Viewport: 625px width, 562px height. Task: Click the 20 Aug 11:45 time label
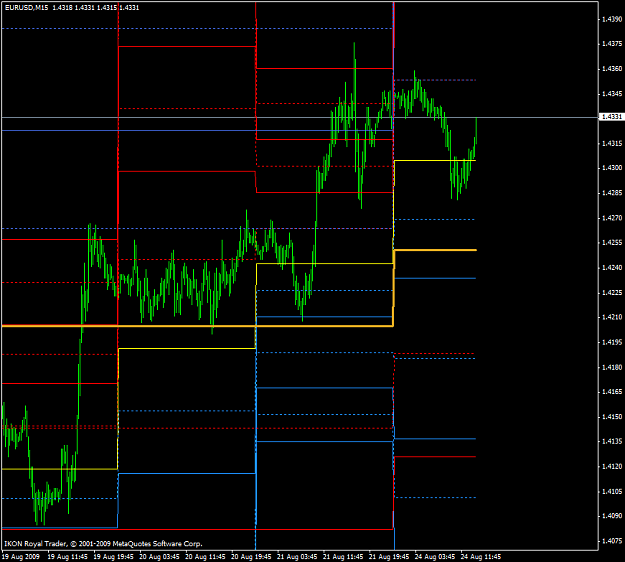[x=205, y=556]
